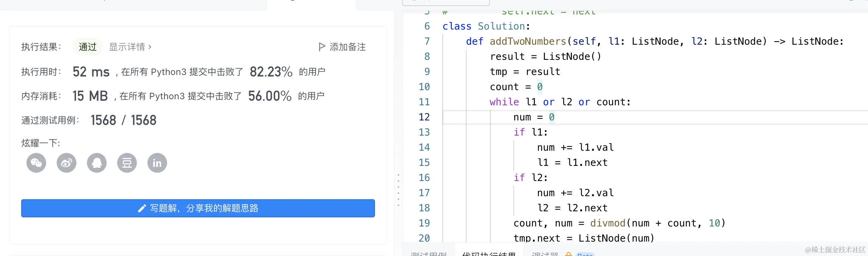The height and width of the screenshot is (256, 868).
Task: Click line number 7 in gutter
Action: [x=427, y=41]
